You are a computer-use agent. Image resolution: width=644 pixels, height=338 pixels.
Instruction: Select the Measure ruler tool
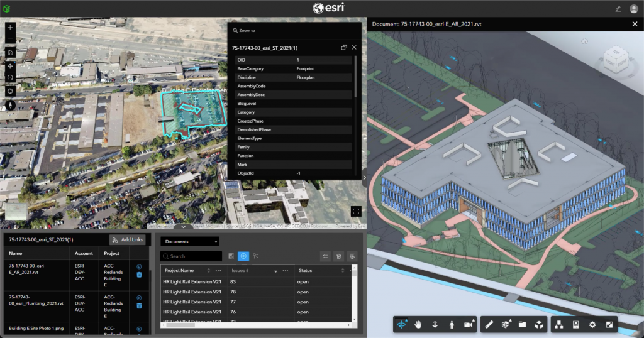(x=489, y=324)
